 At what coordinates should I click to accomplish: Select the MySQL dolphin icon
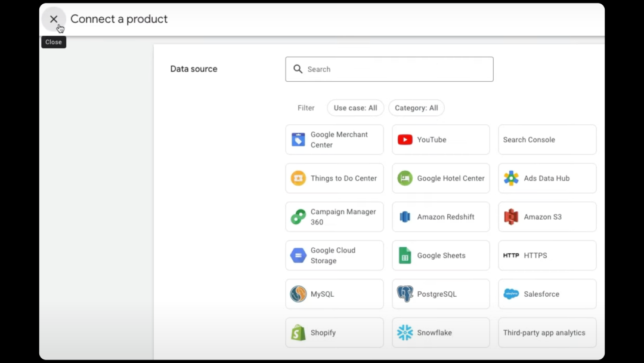298,294
